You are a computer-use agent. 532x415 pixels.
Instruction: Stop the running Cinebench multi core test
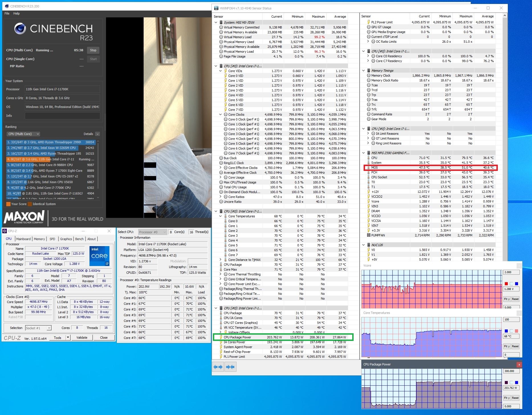pos(93,50)
